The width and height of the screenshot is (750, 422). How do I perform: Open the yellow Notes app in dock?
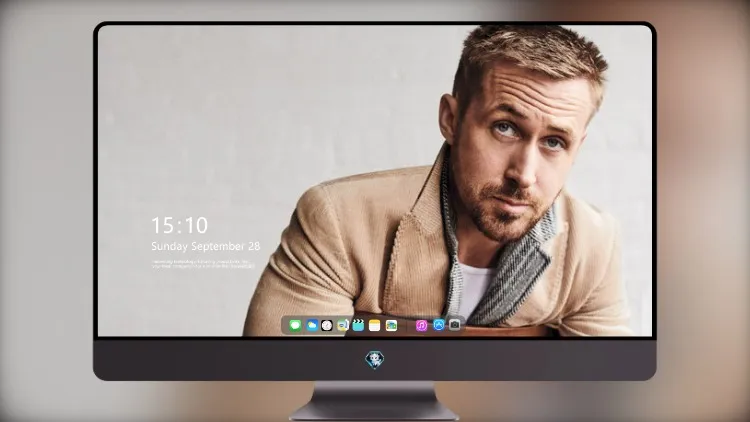(375, 325)
